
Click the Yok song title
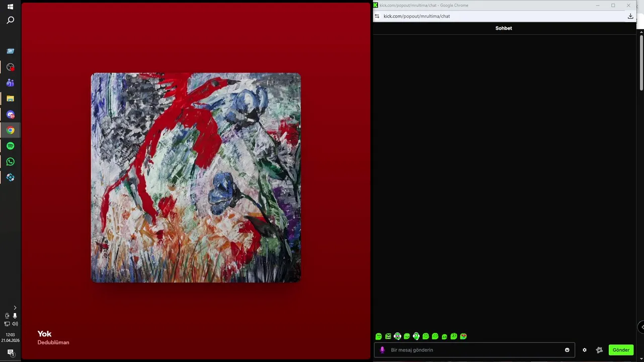pos(44,334)
